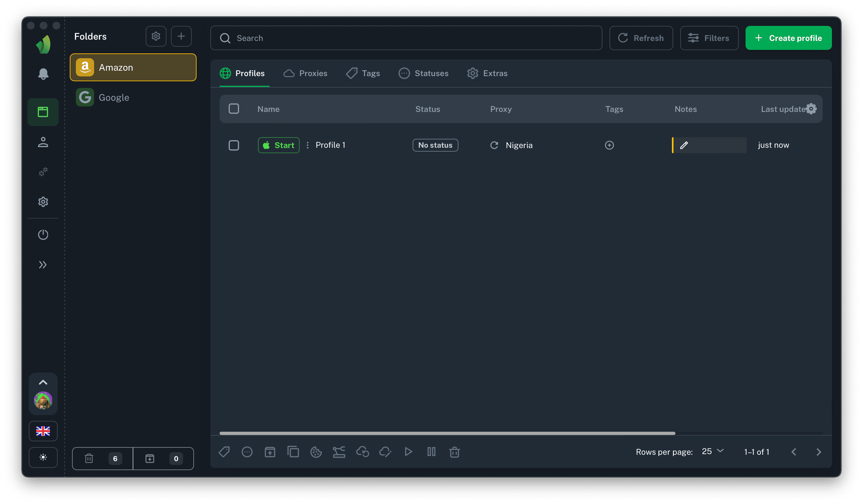Screen dimensions: 863x504
Task: Click the add folder plus icon
Action: pos(181,36)
